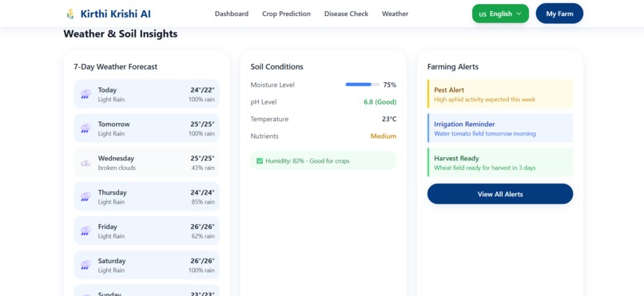Click the Kirthi Krishi AI wheat logo icon
The height and width of the screenshot is (296, 644).
(70, 14)
